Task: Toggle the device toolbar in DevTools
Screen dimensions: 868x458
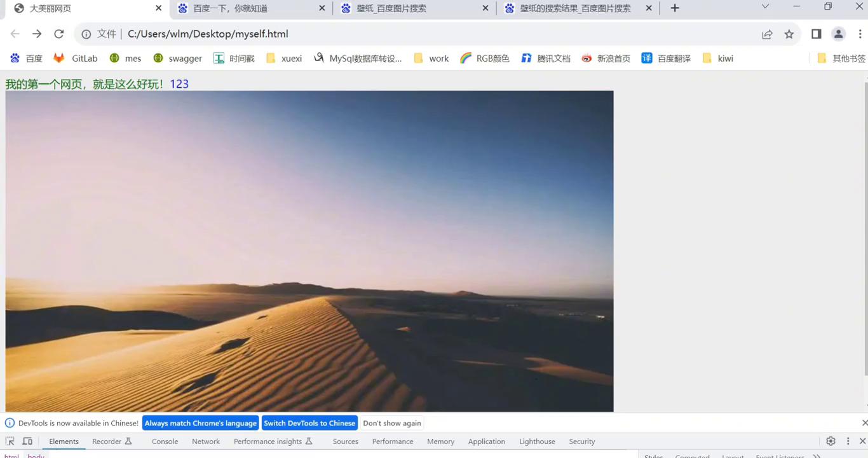Action: [27, 440]
